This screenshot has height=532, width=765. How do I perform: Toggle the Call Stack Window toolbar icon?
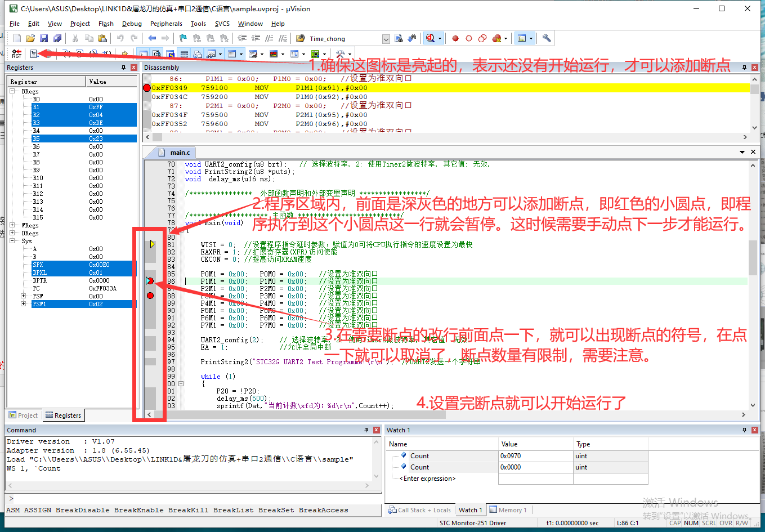(x=198, y=54)
